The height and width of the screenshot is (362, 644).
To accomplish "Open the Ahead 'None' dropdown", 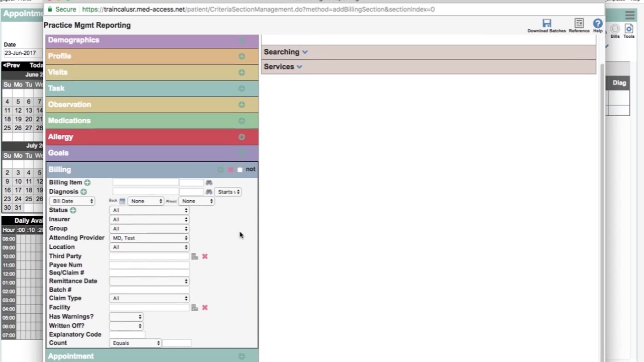I will point(196,201).
